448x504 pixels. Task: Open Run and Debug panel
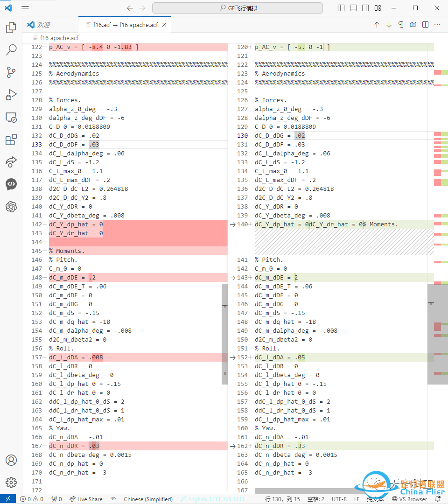click(11, 95)
